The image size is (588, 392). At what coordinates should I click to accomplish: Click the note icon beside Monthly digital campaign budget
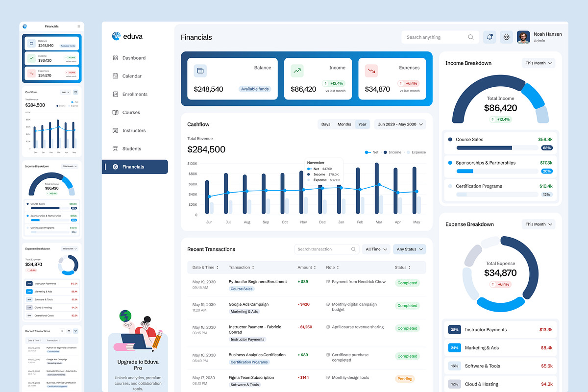pos(328,304)
